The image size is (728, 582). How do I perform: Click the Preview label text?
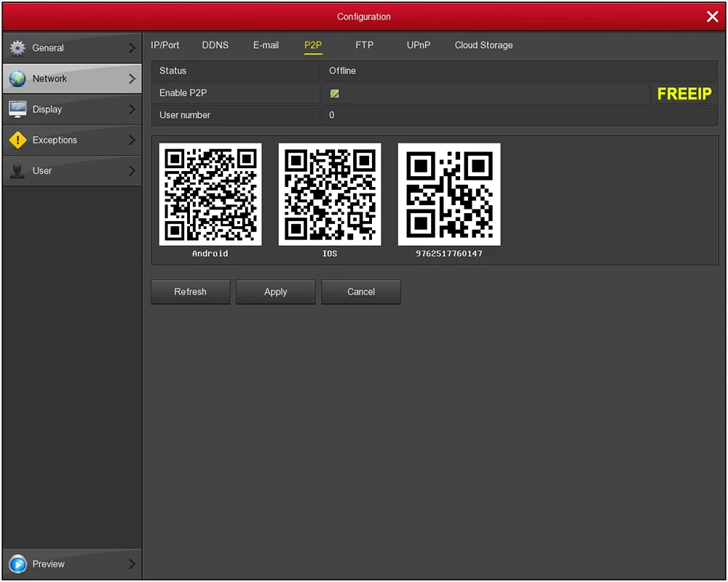(x=48, y=564)
